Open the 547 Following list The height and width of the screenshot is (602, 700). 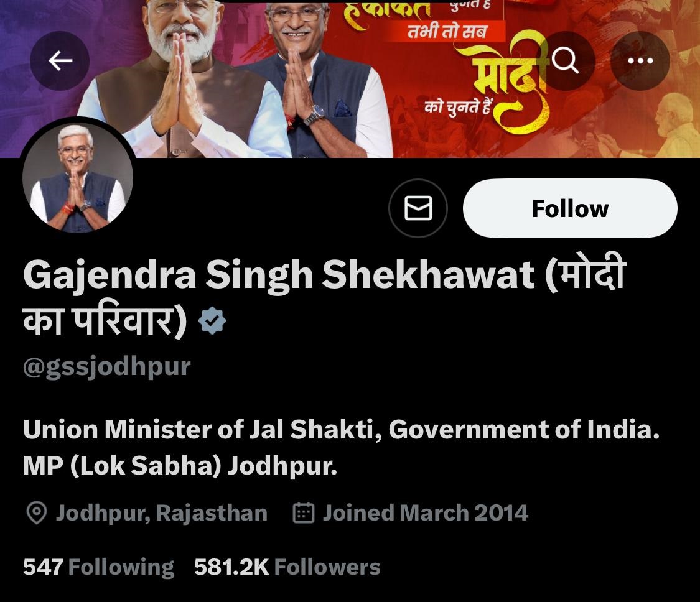98,567
